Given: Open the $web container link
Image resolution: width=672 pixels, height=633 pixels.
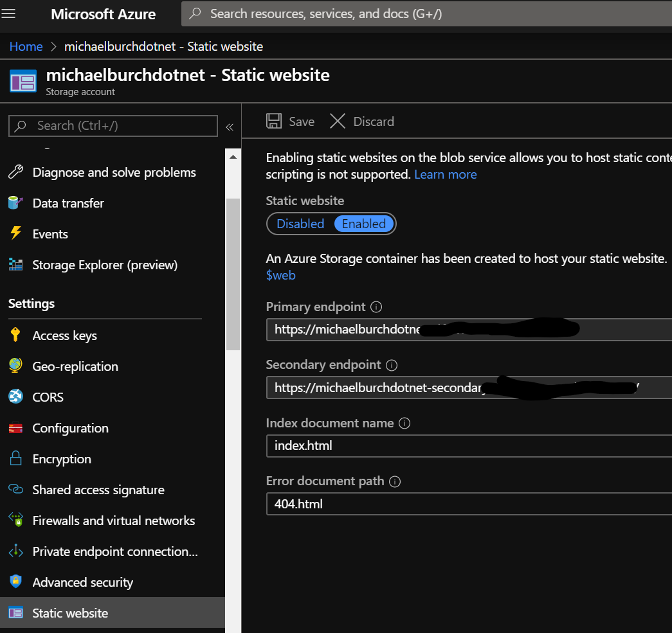Looking at the screenshot, I should (281, 275).
